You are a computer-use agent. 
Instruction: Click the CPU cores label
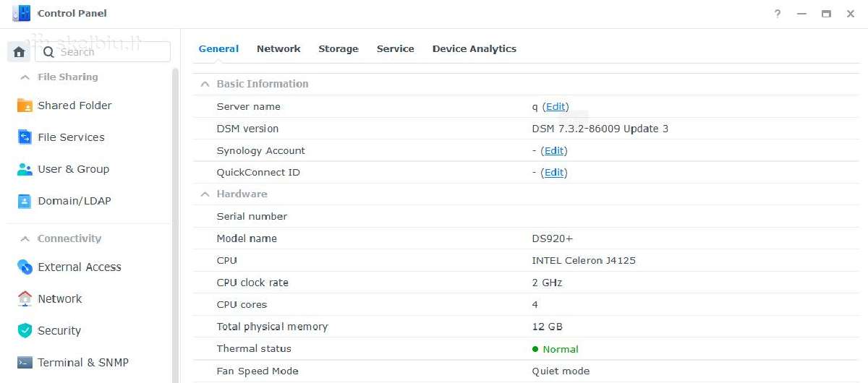(242, 304)
